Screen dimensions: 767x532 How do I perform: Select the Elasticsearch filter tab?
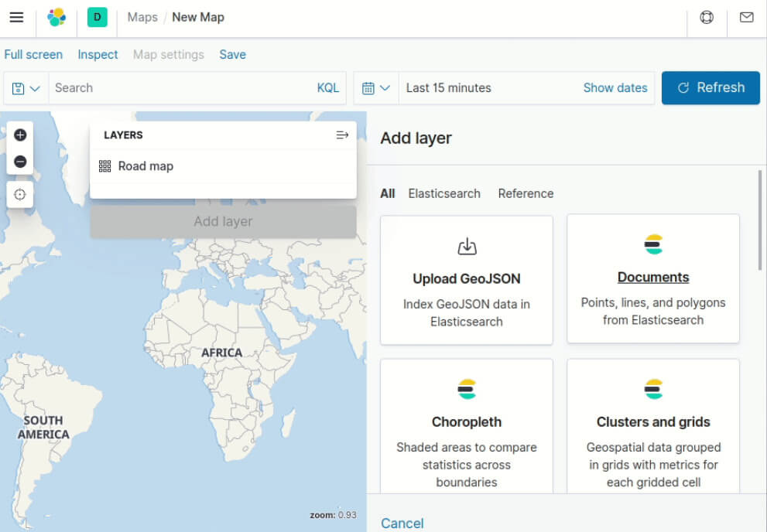coord(444,193)
